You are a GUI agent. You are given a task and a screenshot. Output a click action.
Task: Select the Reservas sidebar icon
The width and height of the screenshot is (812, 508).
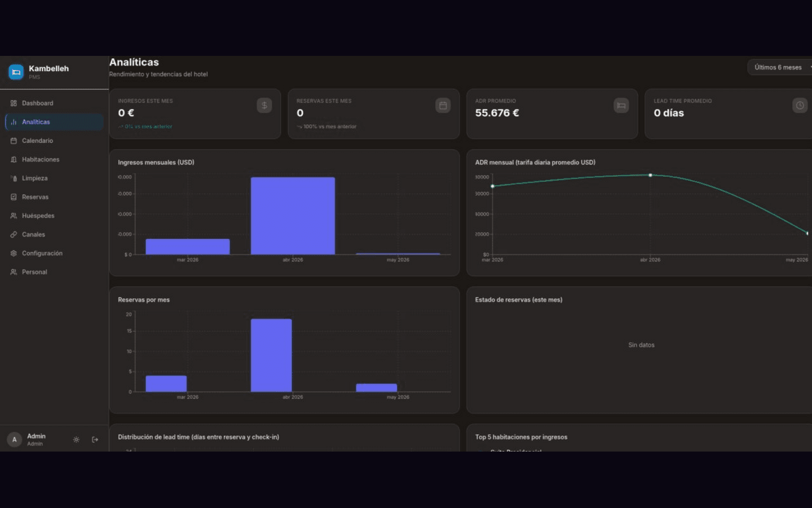pos(14,197)
